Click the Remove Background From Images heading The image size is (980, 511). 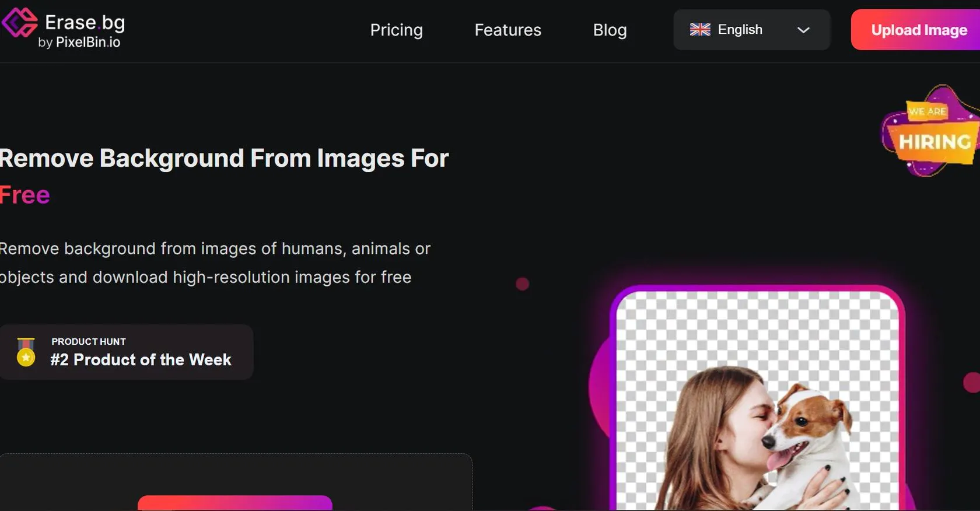tap(224, 159)
